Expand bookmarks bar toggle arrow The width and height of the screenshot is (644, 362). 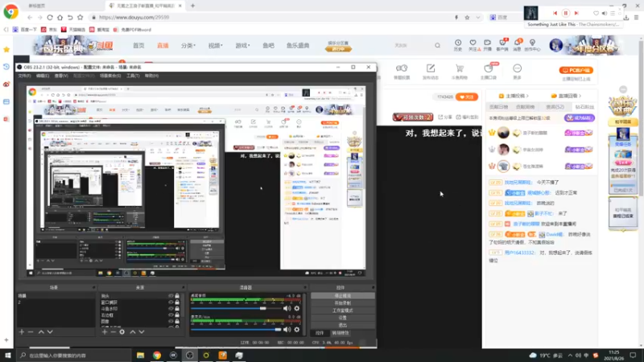click(6, 30)
